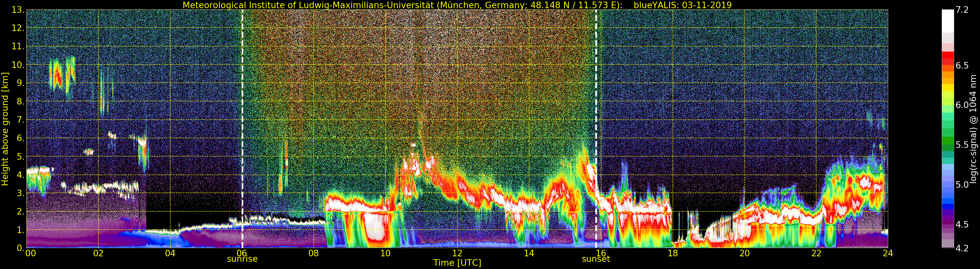Click the 'Height above ground [km]' axis label

click(5, 129)
